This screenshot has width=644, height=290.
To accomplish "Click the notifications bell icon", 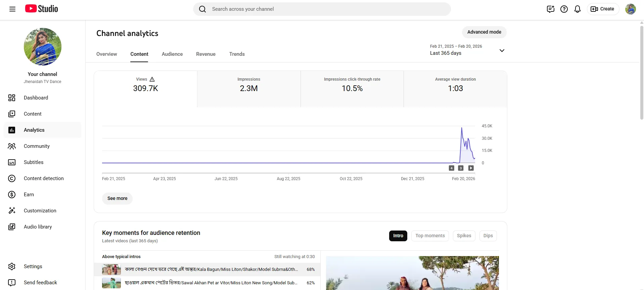I will (578, 9).
